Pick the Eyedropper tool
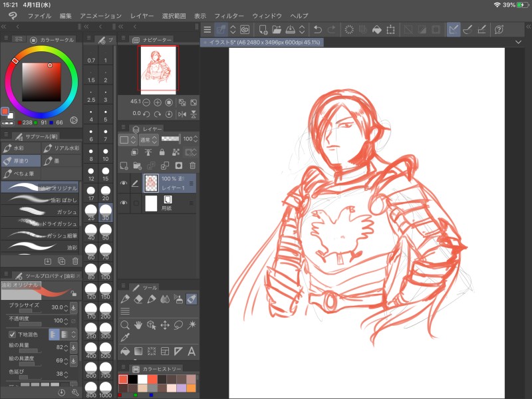 (x=125, y=337)
